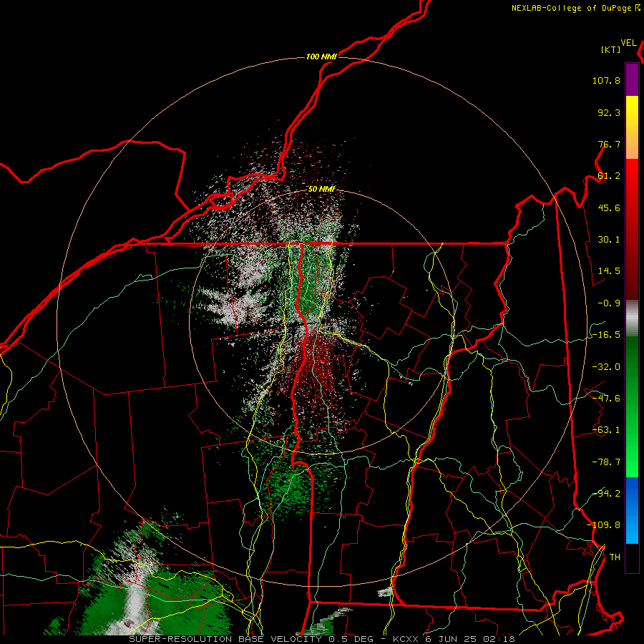Click the blue segment of the color bar

(632, 510)
